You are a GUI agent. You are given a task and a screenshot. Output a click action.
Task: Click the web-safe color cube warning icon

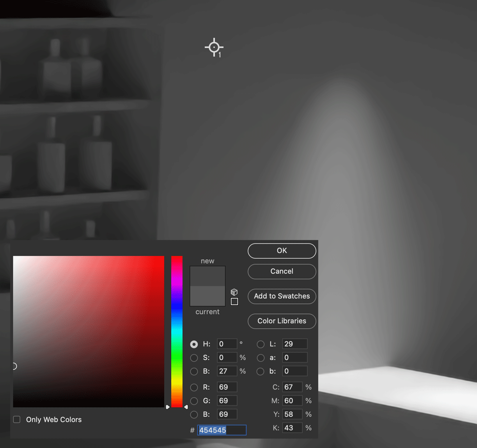coord(234,292)
